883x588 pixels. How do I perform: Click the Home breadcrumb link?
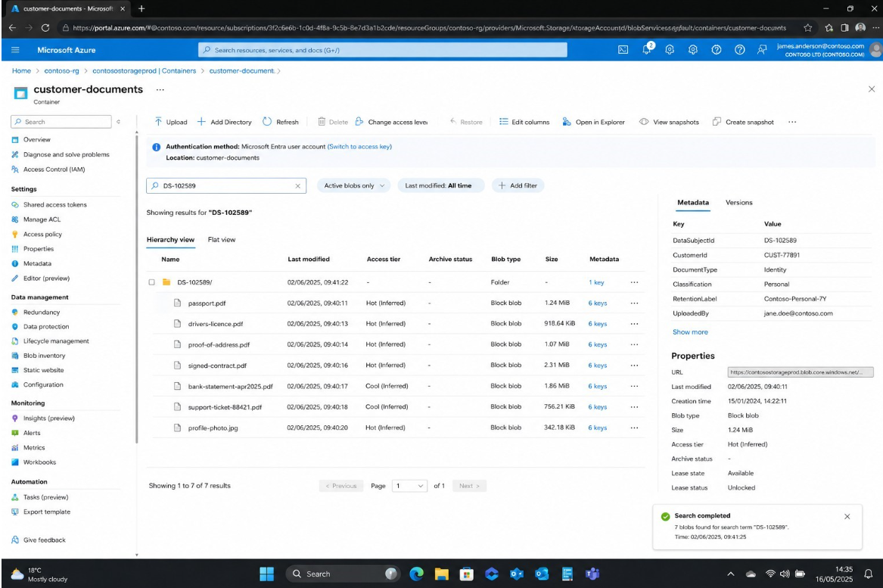point(21,71)
